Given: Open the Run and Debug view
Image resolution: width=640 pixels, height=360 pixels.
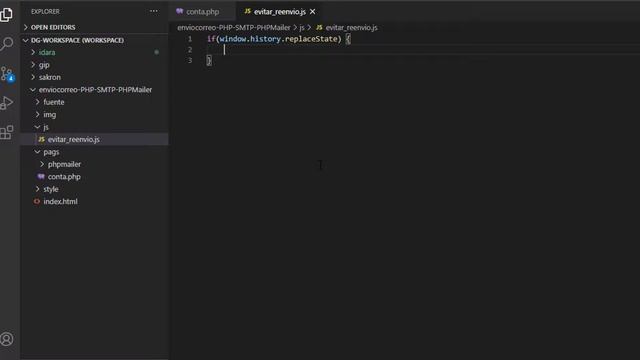Looking at the screenshot, I should (7, 103).
